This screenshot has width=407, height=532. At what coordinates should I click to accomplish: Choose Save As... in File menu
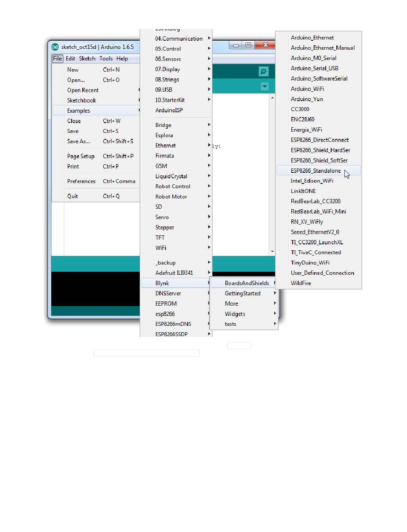tap(96, 141)
